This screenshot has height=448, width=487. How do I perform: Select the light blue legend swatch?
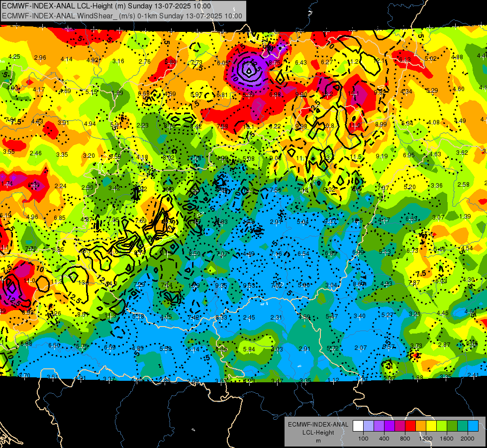pos(473,426)
